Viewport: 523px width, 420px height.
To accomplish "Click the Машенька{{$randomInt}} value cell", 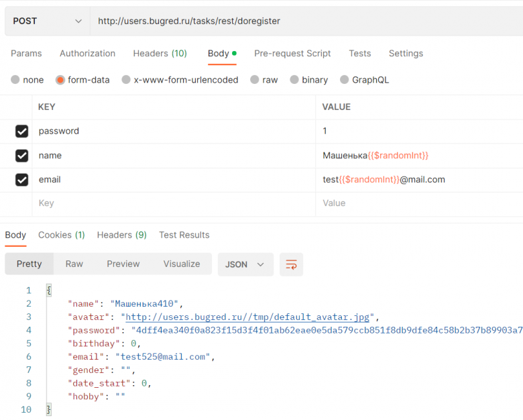I will coord(419,156).
